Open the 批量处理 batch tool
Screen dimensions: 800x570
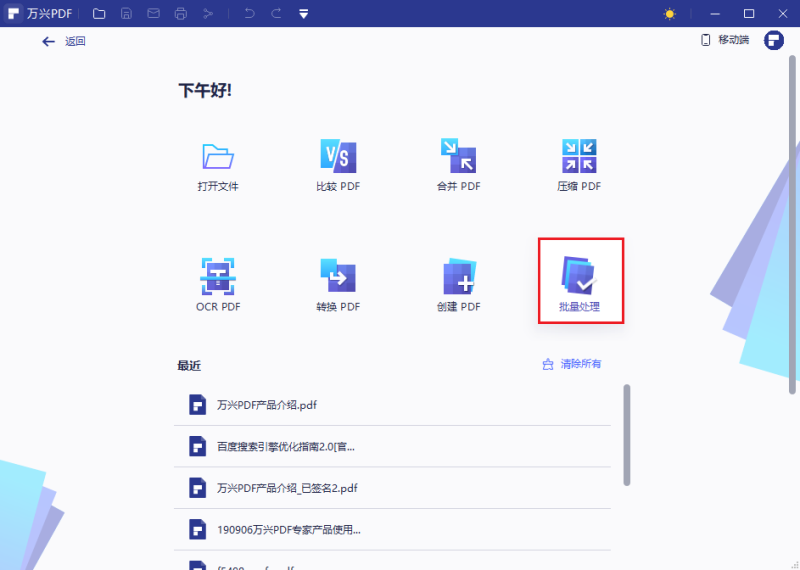point(581,281)
